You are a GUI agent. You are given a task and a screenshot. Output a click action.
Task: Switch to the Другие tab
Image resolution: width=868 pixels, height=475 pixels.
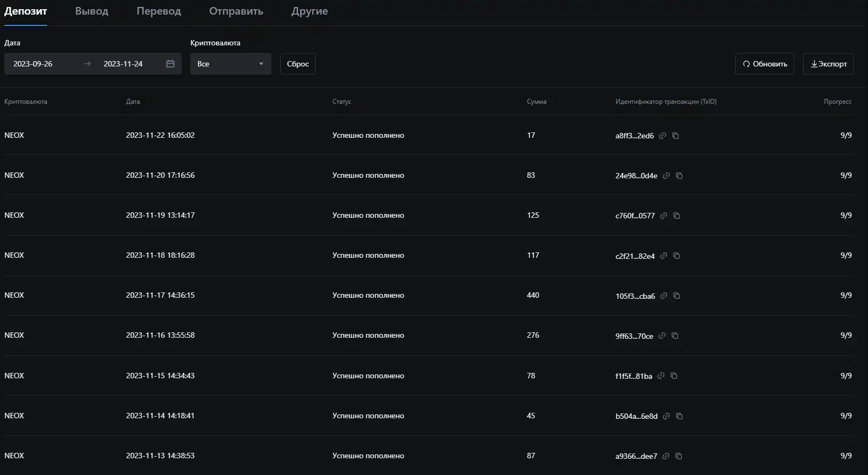tap(309, 11)
